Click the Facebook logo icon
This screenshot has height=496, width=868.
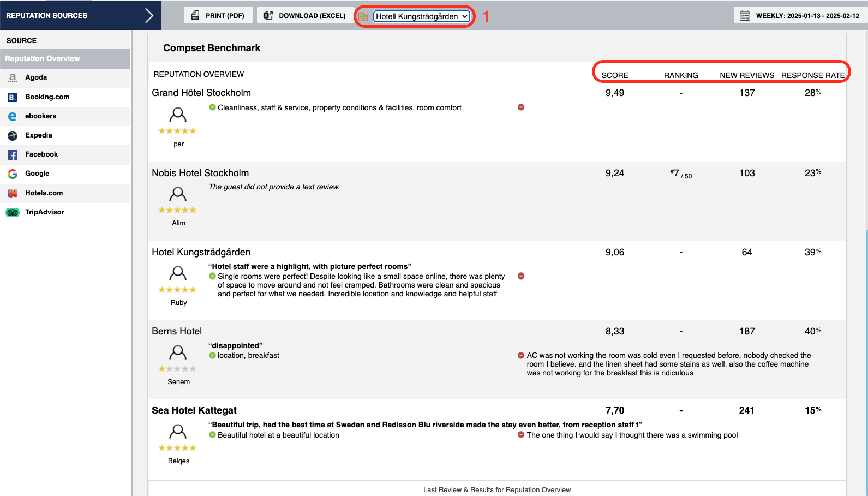click(13, 155)
